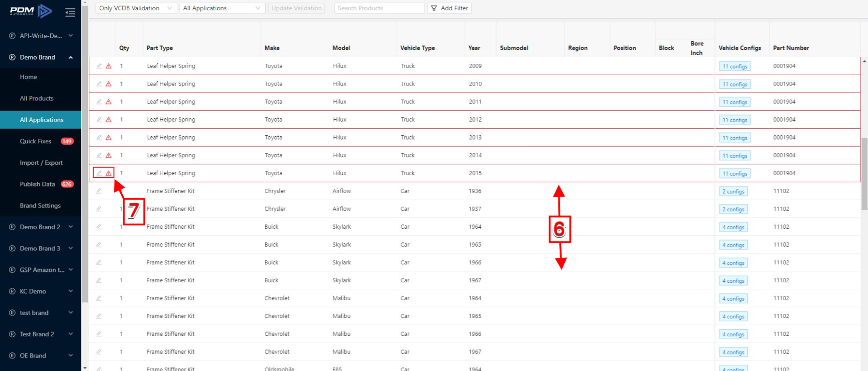This screenshot has height=371, width=868.
Task: Click the Part Number column header
Action: click(791, 48)
